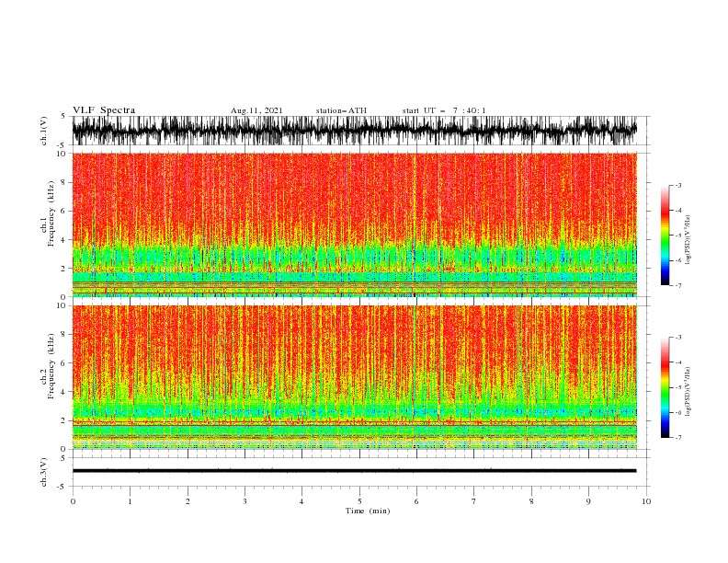Click the time axis tick label '8'
The image size is (728, 563).
click(x=531, y=501)
